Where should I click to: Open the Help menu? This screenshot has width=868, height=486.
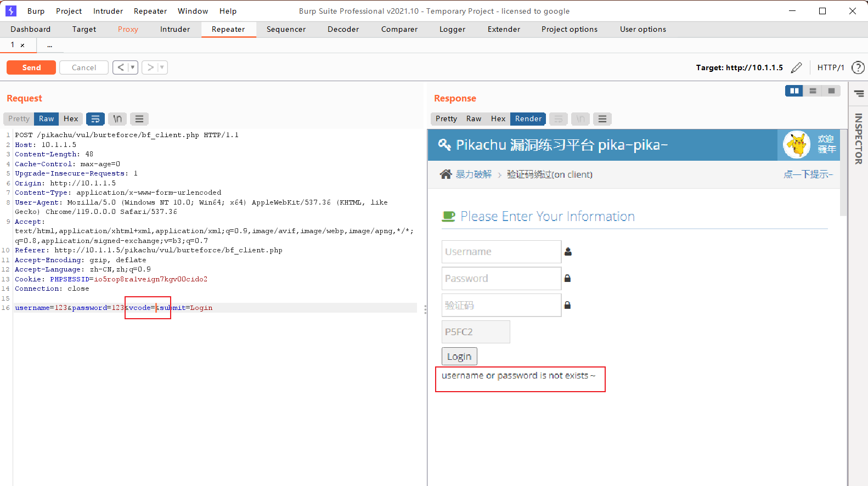[228, 11]
